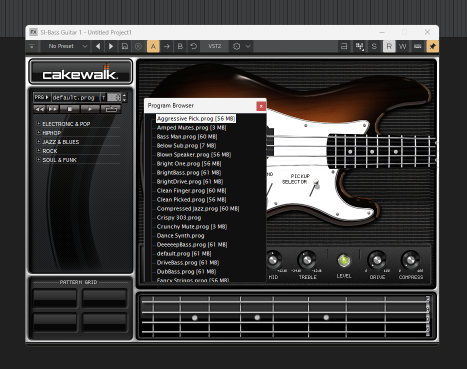The height and width of the screenshot is (369, 467).
Task: Click the default.prog program name field
Action: pos(75,97)
